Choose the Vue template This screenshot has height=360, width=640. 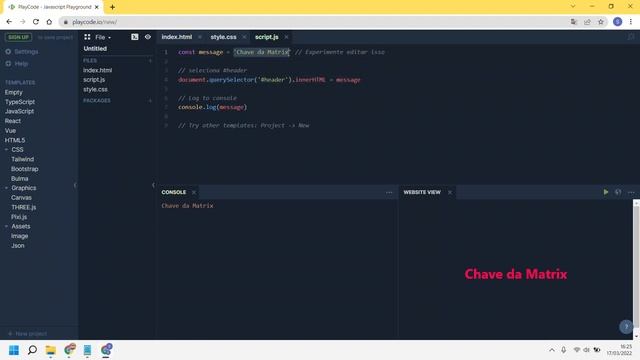tap(10, 131)
